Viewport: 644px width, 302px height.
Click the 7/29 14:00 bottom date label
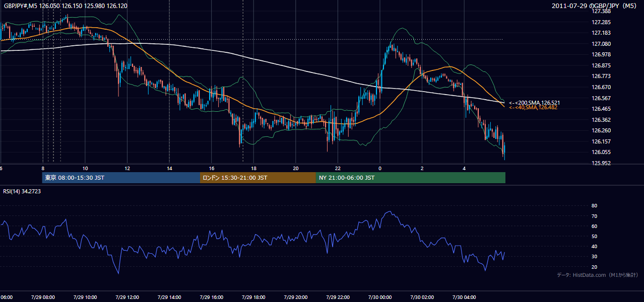click(x=169, y=297)
